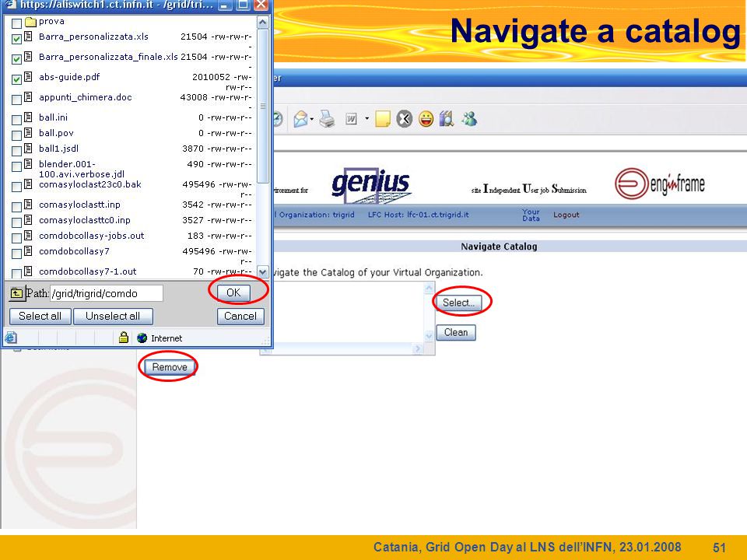
Task: Click the mail envelope toolbar icon
Action: pos(300,118)
